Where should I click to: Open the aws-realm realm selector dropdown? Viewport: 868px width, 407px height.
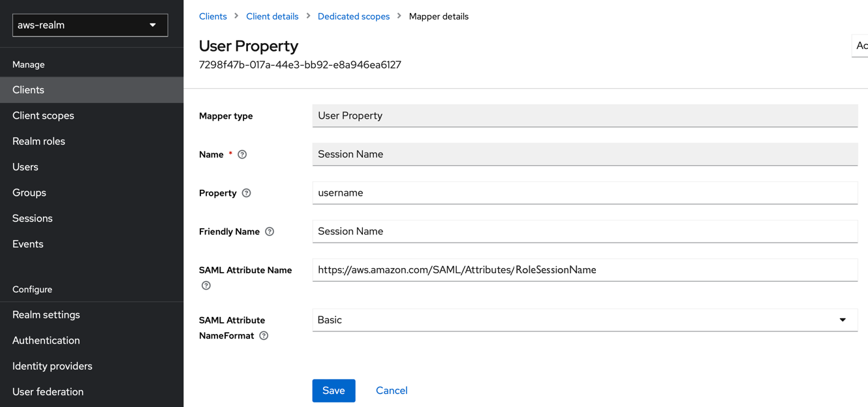click(x=90, y=25)
